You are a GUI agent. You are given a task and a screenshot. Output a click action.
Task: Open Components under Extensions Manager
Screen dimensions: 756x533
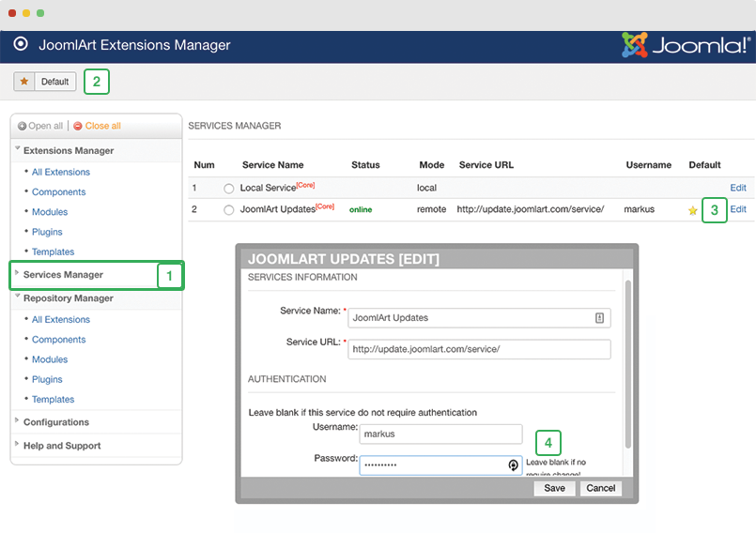[59, 191]
